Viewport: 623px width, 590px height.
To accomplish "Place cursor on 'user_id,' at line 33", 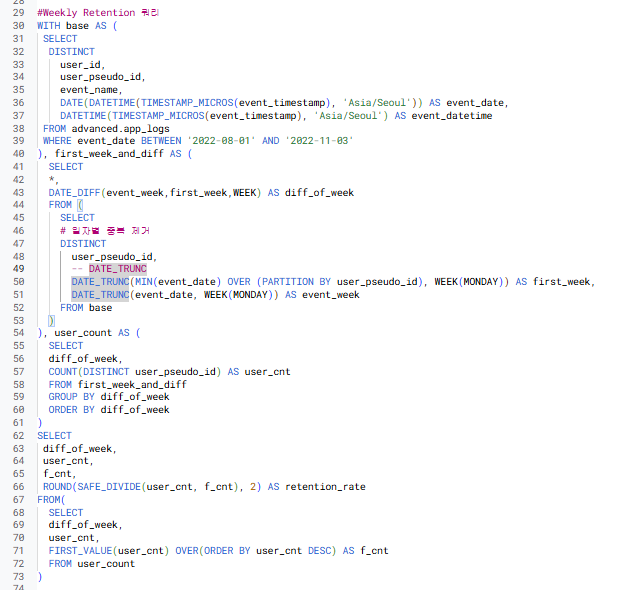I will tap(83, 65).
